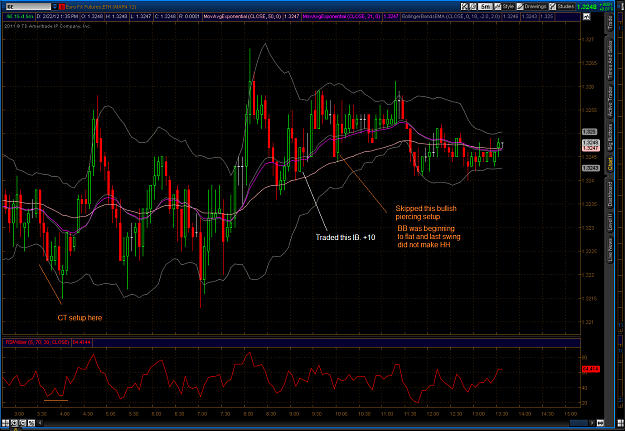This screenshot has width=625, height=431.
Task: Click the 10:00 time axis label
Action: click(341, 414)
